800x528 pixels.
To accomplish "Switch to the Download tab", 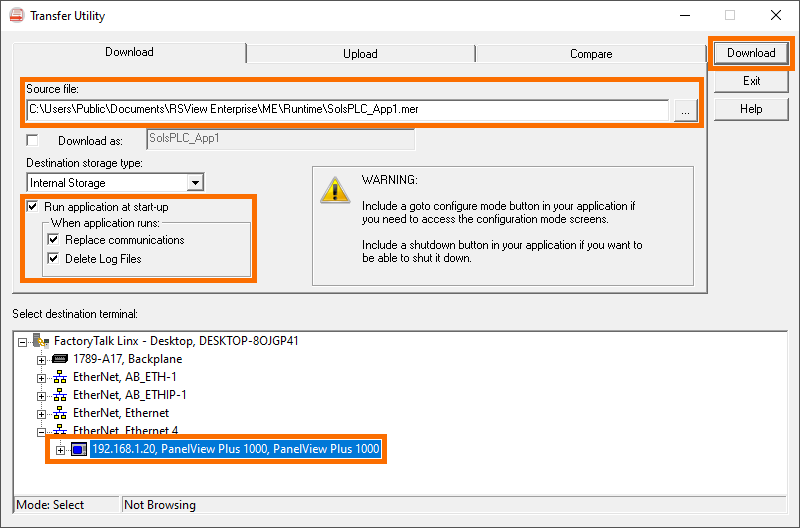I will pos(129,52).
